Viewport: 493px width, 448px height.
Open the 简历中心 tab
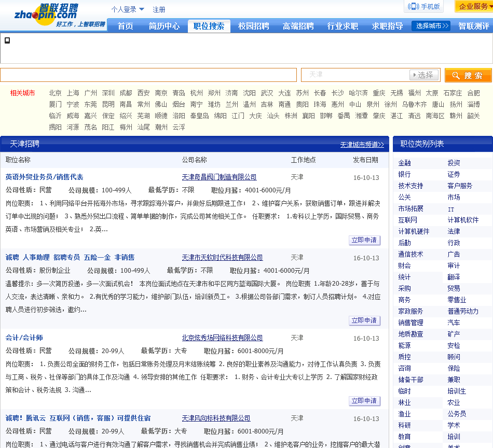(164, 26)
